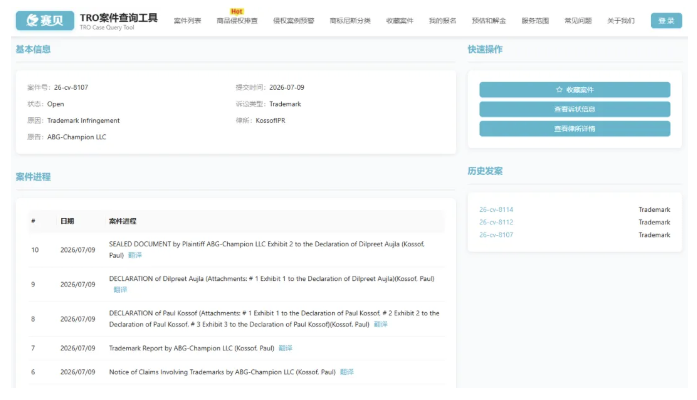Click the Trademark Report by ABG-Champion LLC text
Image resolution: width=697 pixels, height=400 pixels.
click(192, 348)
